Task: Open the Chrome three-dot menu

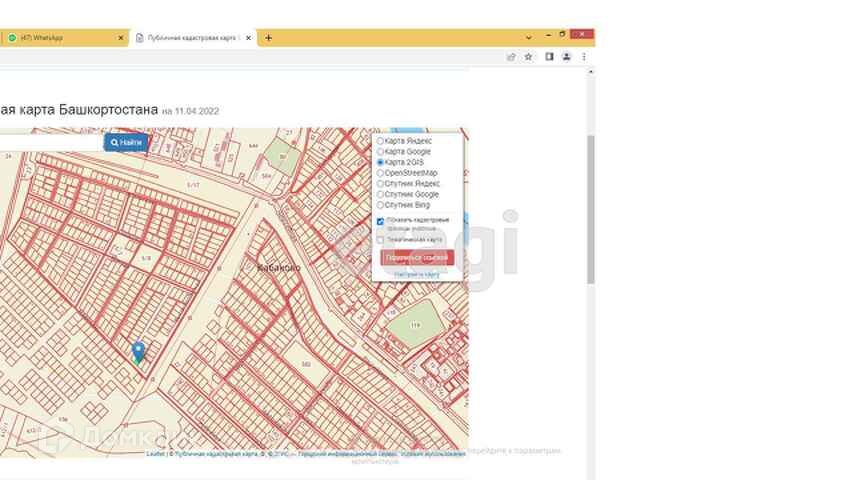Action: [x=583, y=57]
